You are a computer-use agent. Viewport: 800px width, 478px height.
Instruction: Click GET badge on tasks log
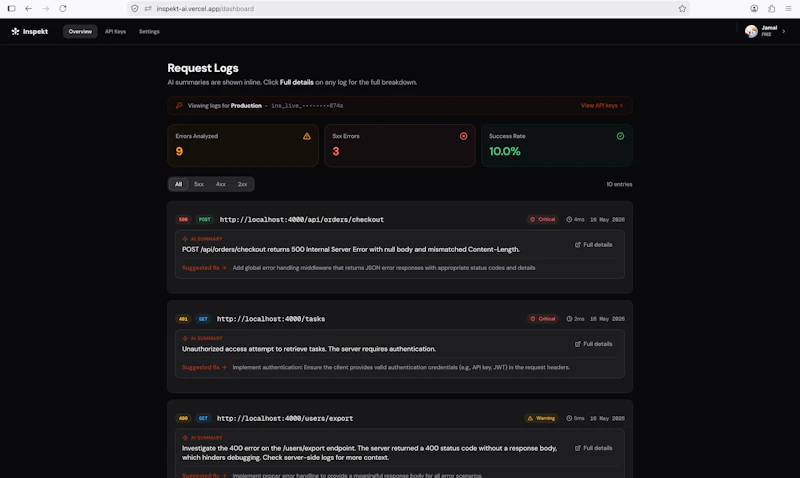203,319
